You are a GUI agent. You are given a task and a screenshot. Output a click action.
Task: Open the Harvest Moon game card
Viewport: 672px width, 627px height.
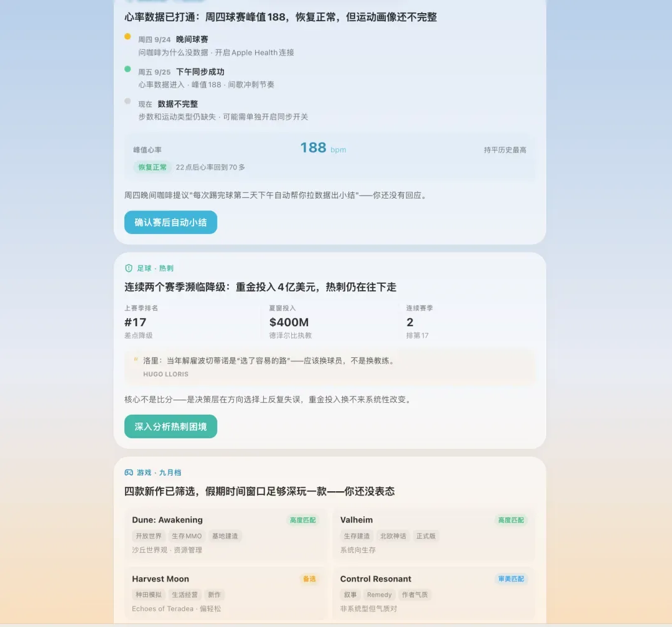coord(225,593)
